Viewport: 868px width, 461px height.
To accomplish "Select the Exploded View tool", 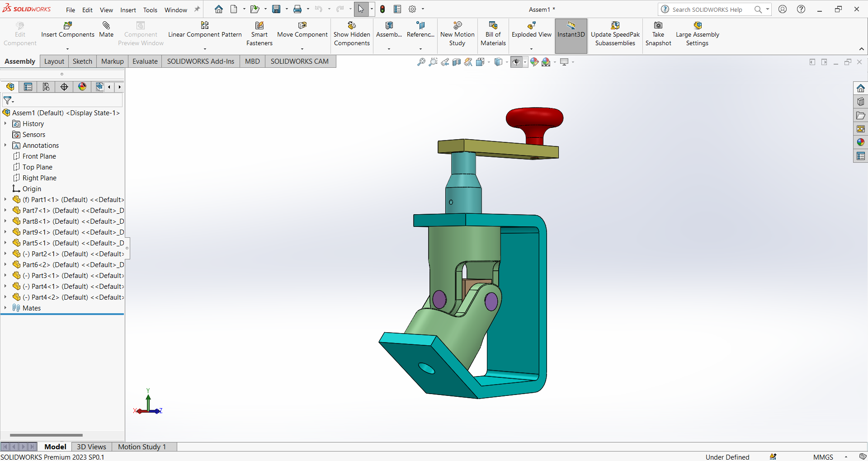I will 531,26.
